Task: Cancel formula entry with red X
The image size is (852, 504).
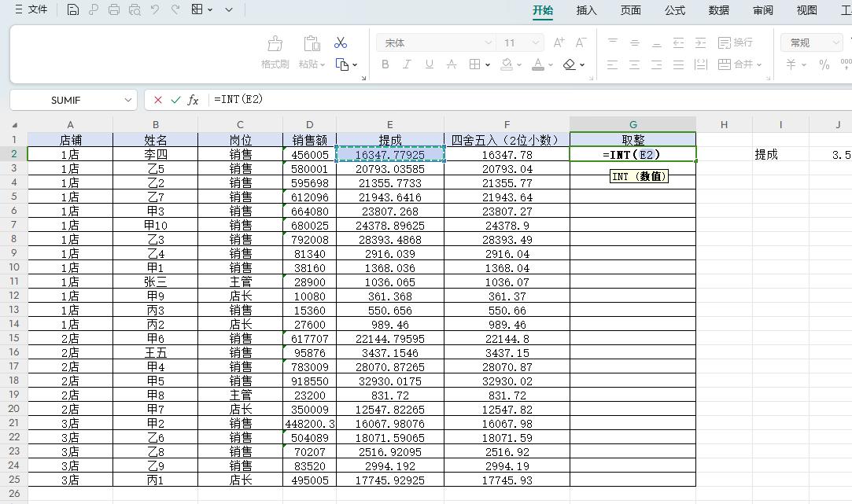Action: tap(157, 100)
